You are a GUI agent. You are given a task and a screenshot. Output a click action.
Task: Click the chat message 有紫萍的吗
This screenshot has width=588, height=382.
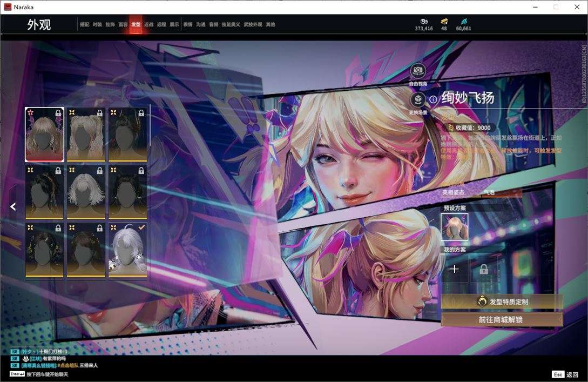[x=54, y=358]
